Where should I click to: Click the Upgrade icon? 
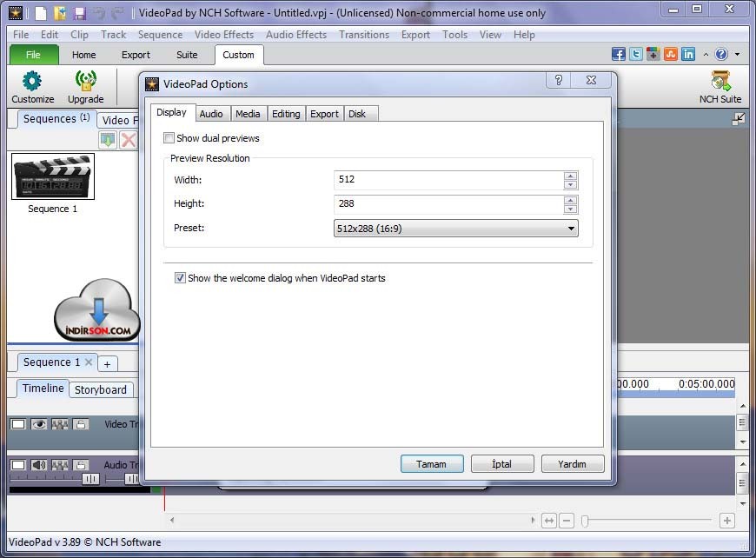click(x=85, y=81)
